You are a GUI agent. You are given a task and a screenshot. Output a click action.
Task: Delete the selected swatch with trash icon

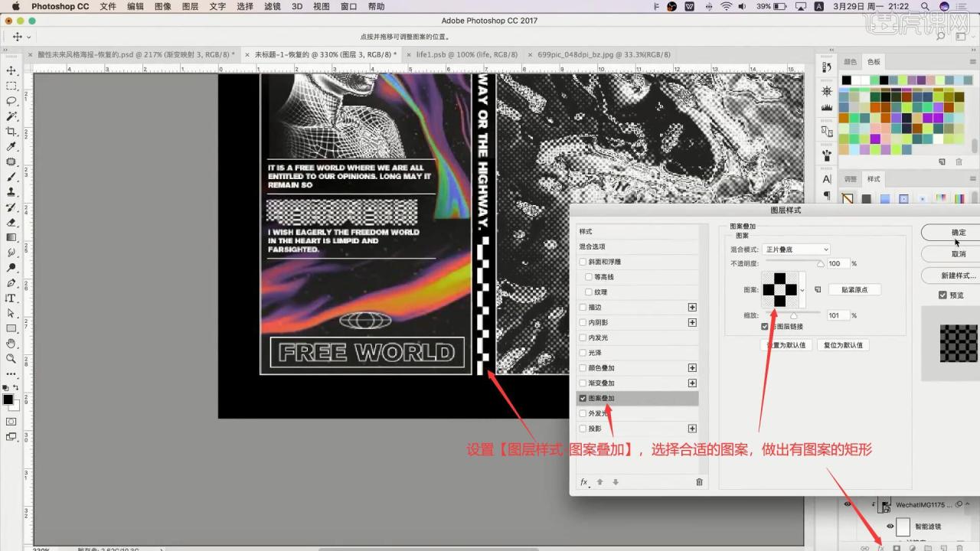[x=959, y=162]
